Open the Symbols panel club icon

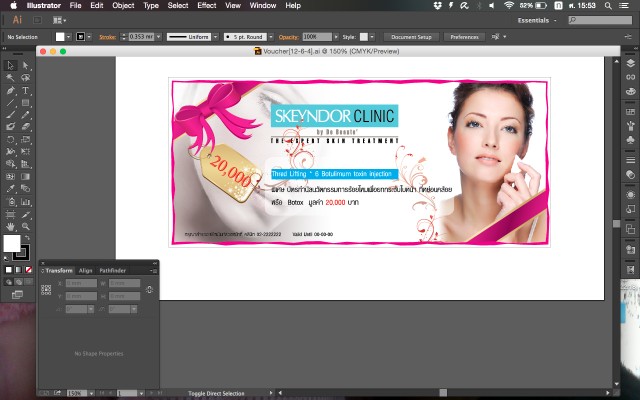631,140
